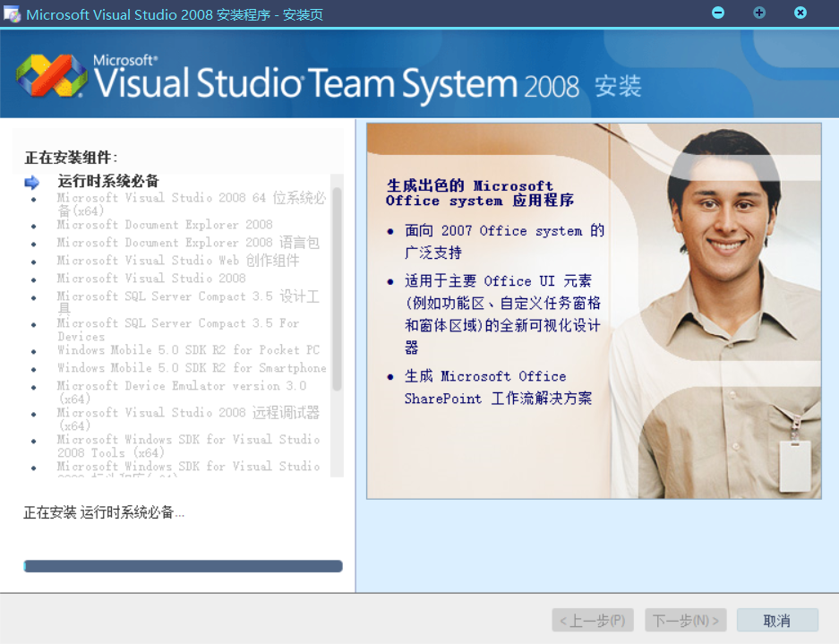Click the 生成 Microsoft Office SharePoint bullet text
The width and height of the screenshot is (839, 644).
498,387
